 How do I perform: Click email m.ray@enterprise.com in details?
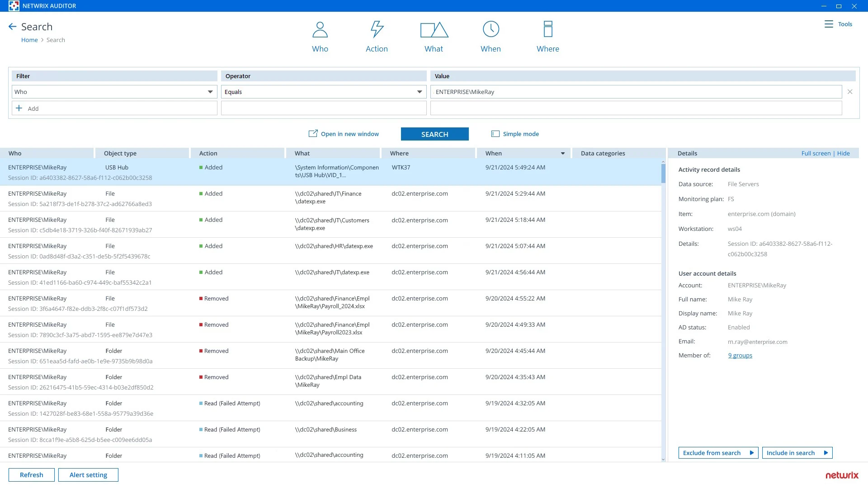click(x=758, y=342)
